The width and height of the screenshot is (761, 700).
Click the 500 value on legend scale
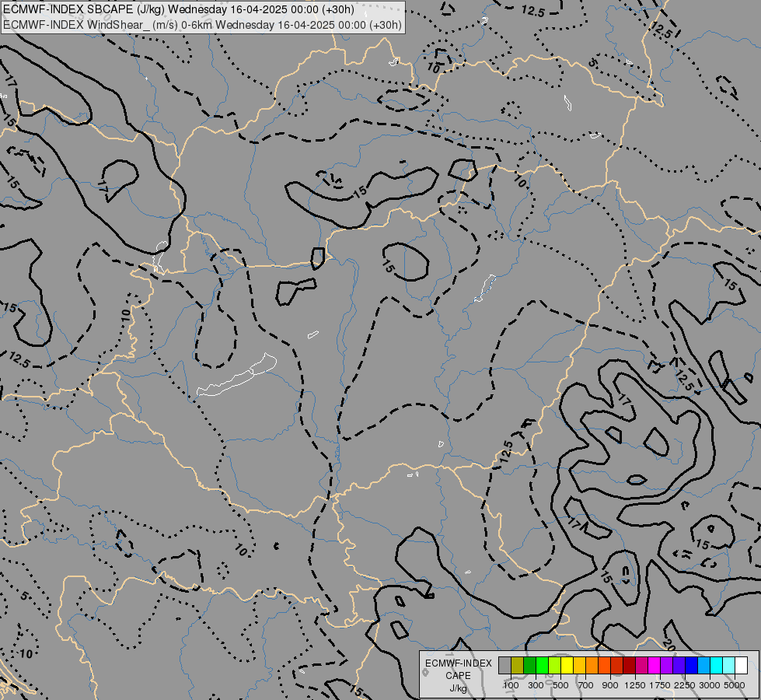coord(560,685)
